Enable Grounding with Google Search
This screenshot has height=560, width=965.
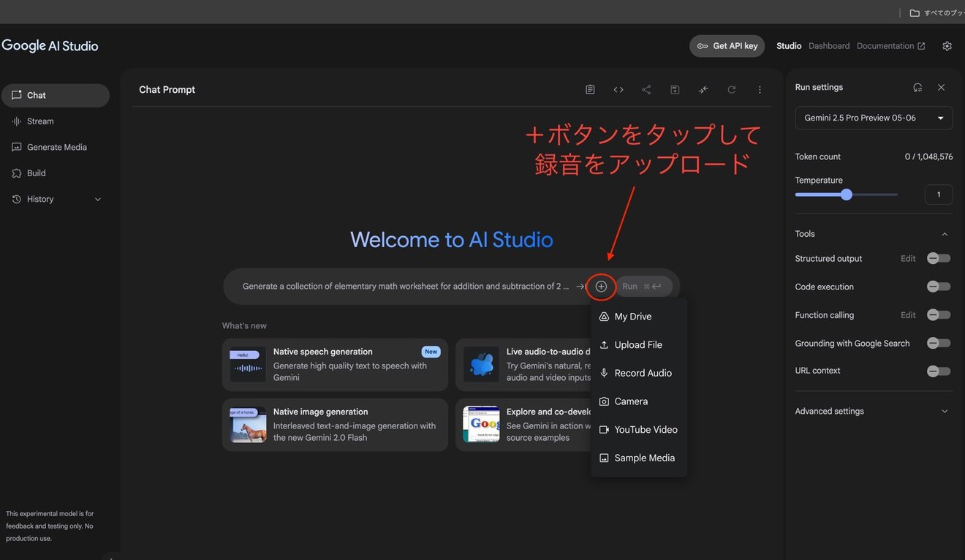click(x=939, y=343)
